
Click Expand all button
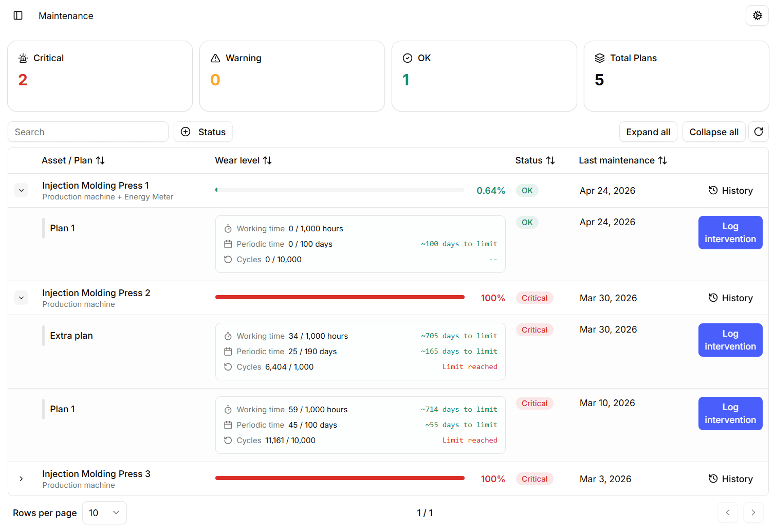648,132
